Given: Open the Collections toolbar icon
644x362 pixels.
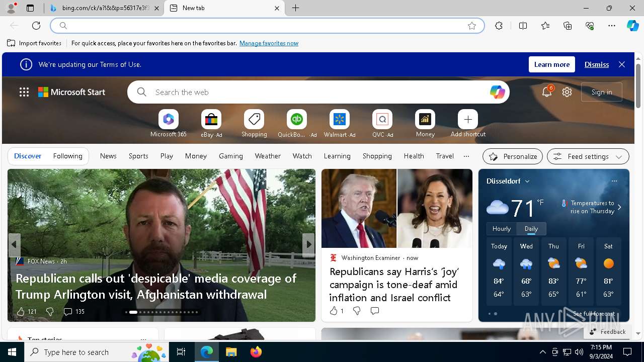Looking at the screenshot, I should (568, 26).
